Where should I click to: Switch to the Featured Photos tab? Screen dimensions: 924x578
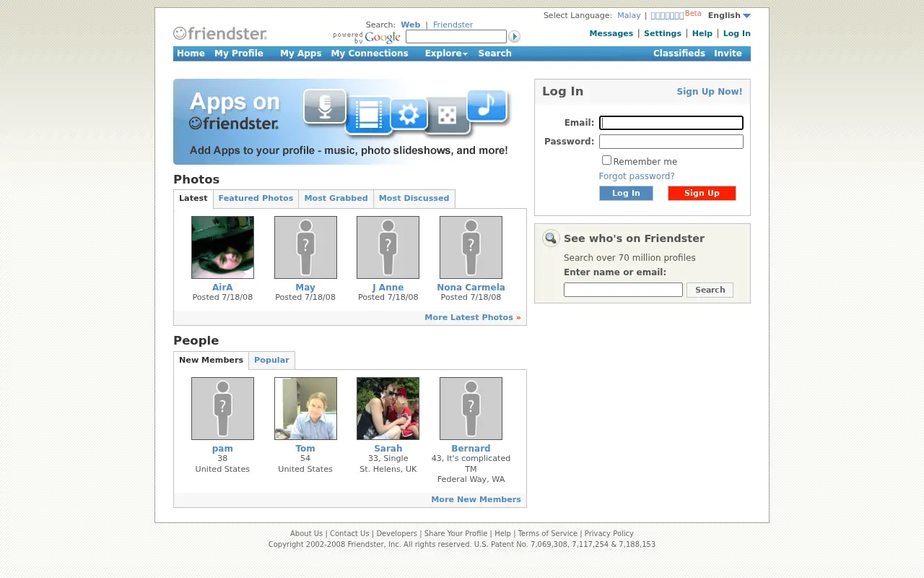pos(256,199)
